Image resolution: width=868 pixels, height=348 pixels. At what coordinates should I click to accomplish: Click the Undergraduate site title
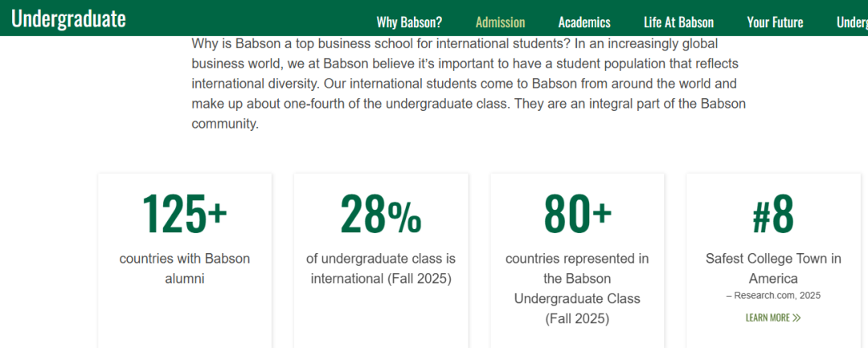68,18
